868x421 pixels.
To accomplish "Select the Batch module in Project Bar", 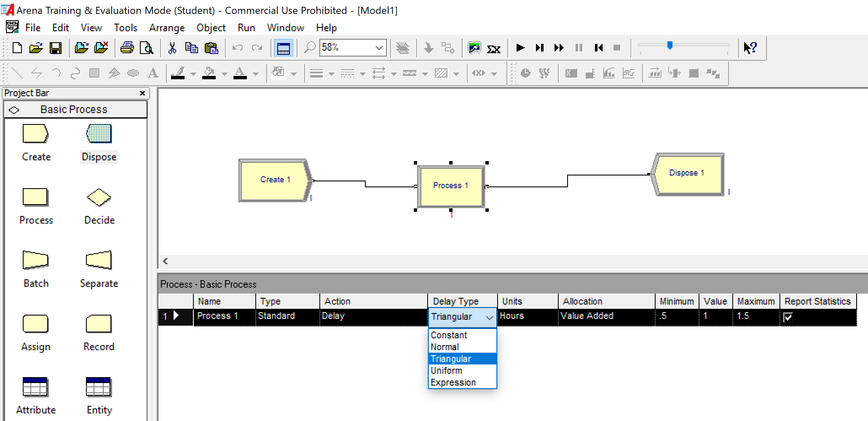I will pos(36,270).
